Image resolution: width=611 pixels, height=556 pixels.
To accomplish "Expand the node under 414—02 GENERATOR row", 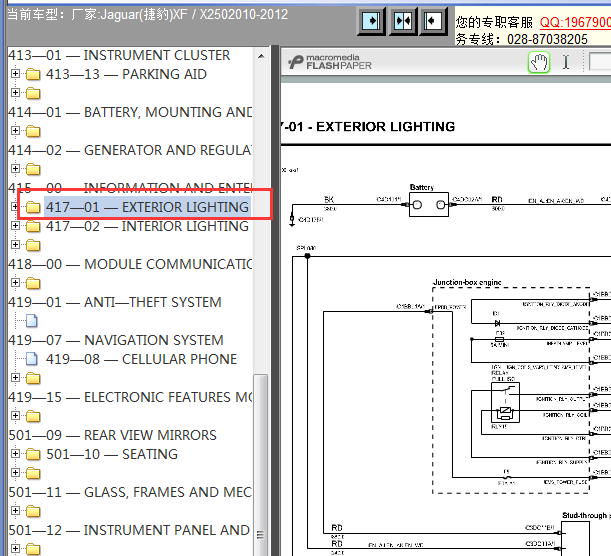I will click(x=15, y=169).
